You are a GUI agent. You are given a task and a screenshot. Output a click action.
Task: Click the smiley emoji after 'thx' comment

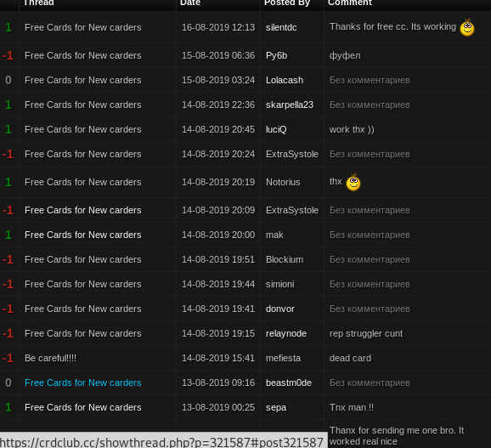pyautogui.click(x=353, y=182)
